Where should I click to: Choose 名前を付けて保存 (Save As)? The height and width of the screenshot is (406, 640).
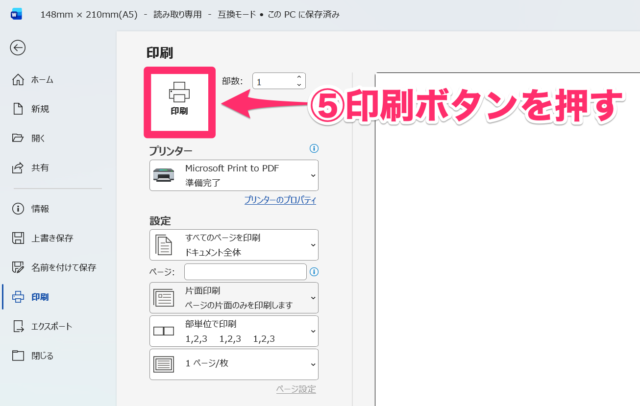pyautogui.click(x=62, y=267)
